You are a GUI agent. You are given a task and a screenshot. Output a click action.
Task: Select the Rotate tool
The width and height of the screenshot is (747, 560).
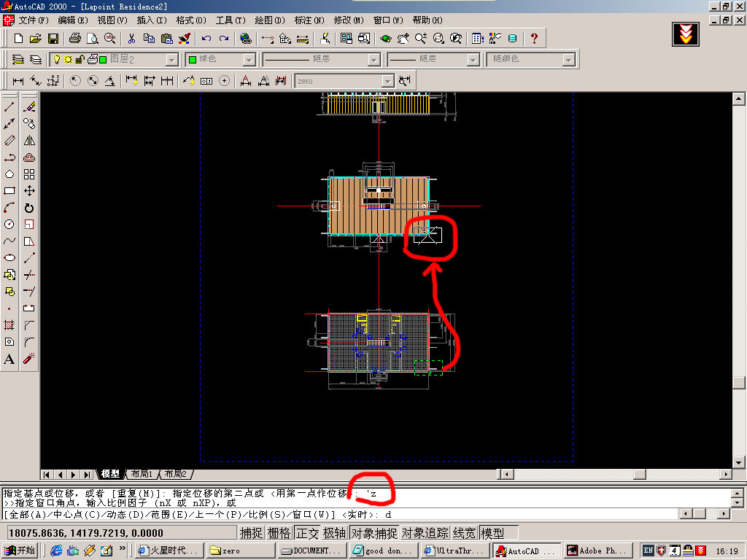29,208
